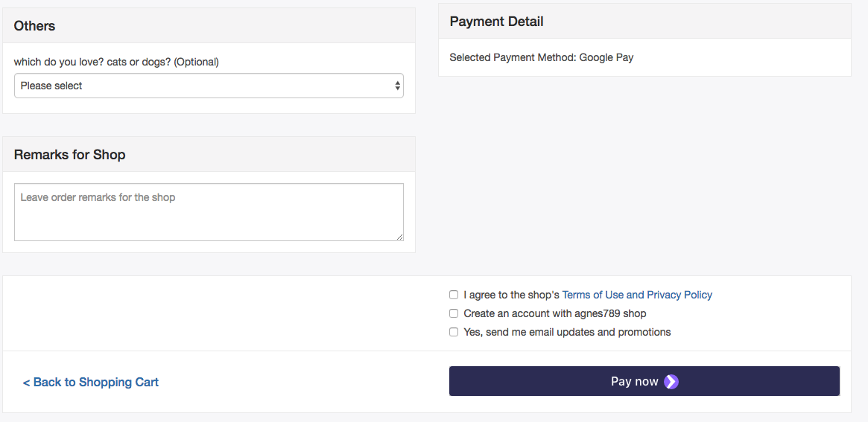Tick the agree to Terms of Use checkbox
868x422 pixels.
click(x=454, y=295)
